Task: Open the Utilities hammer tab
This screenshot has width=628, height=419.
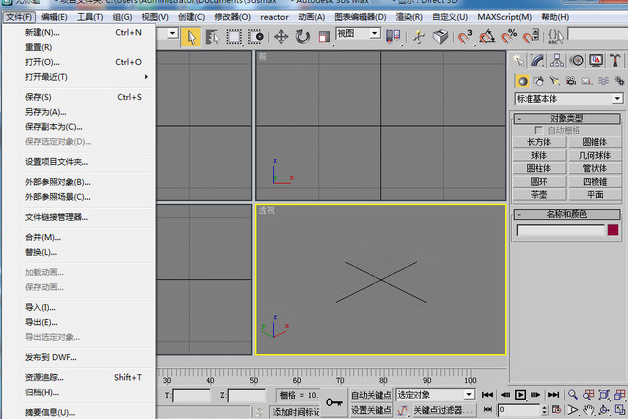Action: coord(615,60)
